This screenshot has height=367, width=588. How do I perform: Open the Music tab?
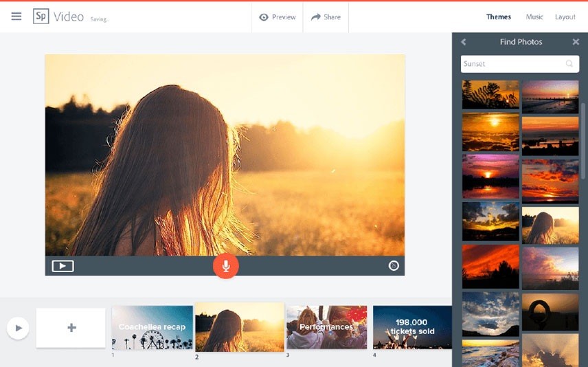coord(534,17)
